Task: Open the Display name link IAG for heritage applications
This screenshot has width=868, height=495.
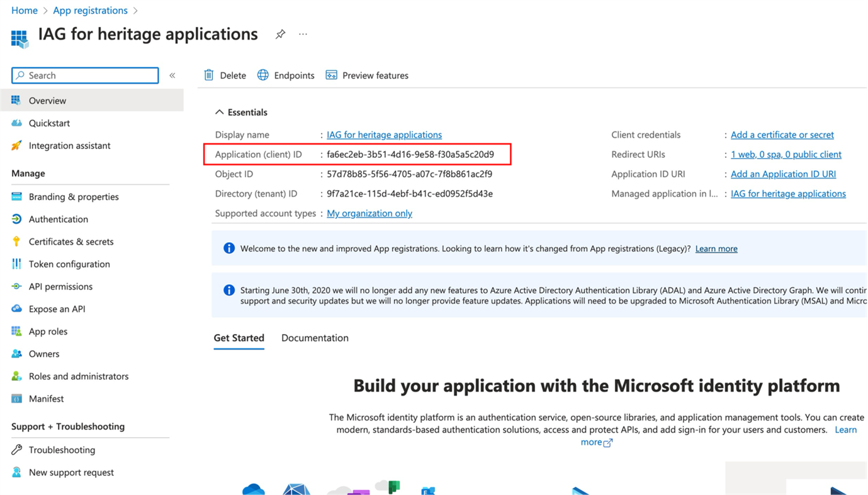Action: coord(384,135)
